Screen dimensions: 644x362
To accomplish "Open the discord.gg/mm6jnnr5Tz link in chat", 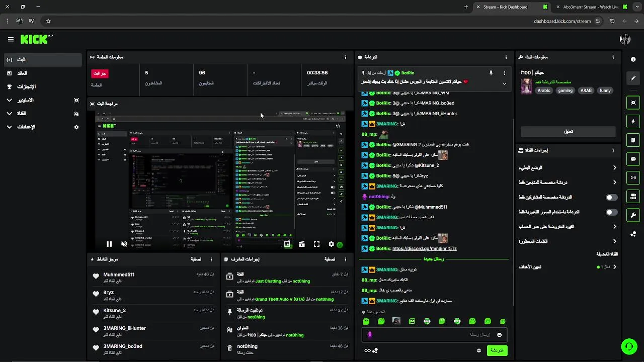I will coord(424,249).
